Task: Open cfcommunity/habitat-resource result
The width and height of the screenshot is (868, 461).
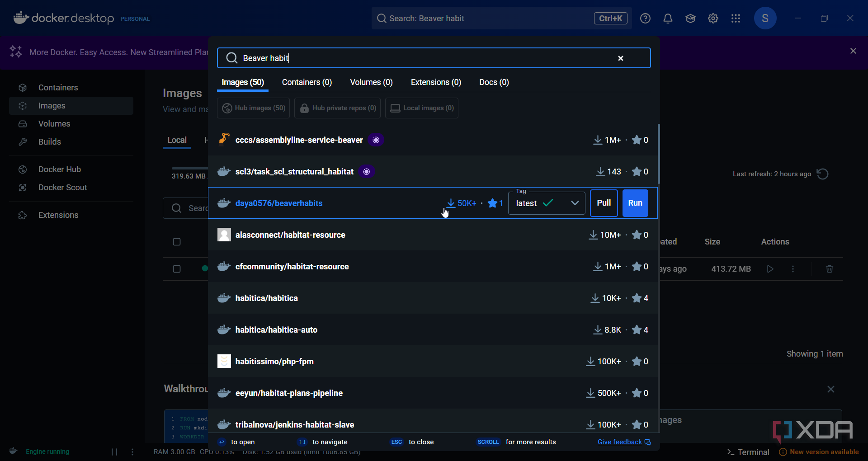Action: (433, 267)
